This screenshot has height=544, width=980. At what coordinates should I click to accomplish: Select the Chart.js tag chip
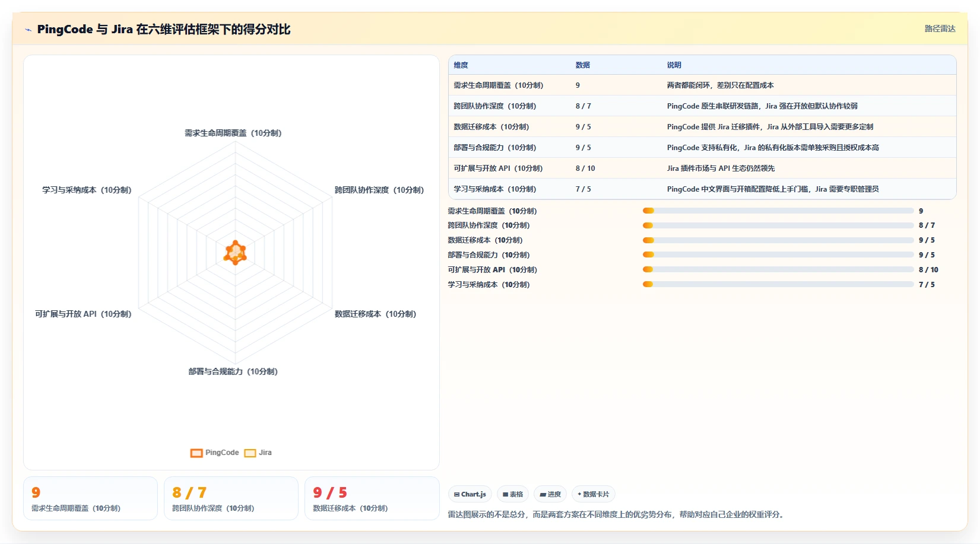coord(470,494)
